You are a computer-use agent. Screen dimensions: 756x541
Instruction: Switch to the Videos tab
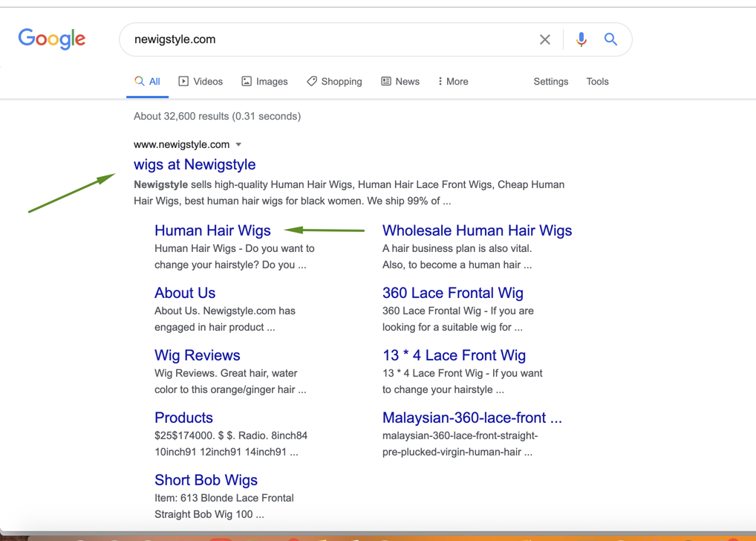click(x=201, y=82)
